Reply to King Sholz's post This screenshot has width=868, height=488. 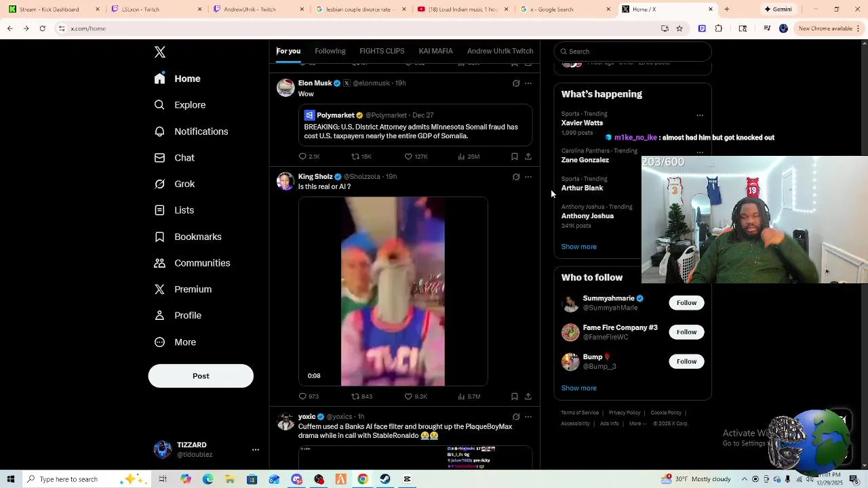click(x=309, y=396)
